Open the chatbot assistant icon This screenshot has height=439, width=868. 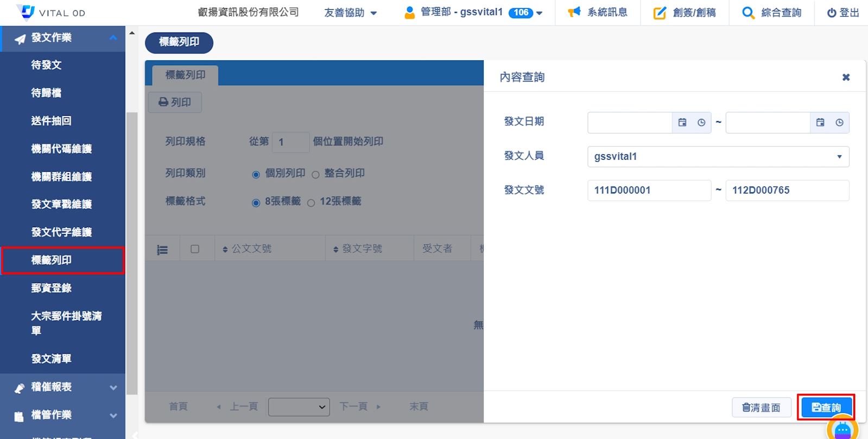pos(842,429)
